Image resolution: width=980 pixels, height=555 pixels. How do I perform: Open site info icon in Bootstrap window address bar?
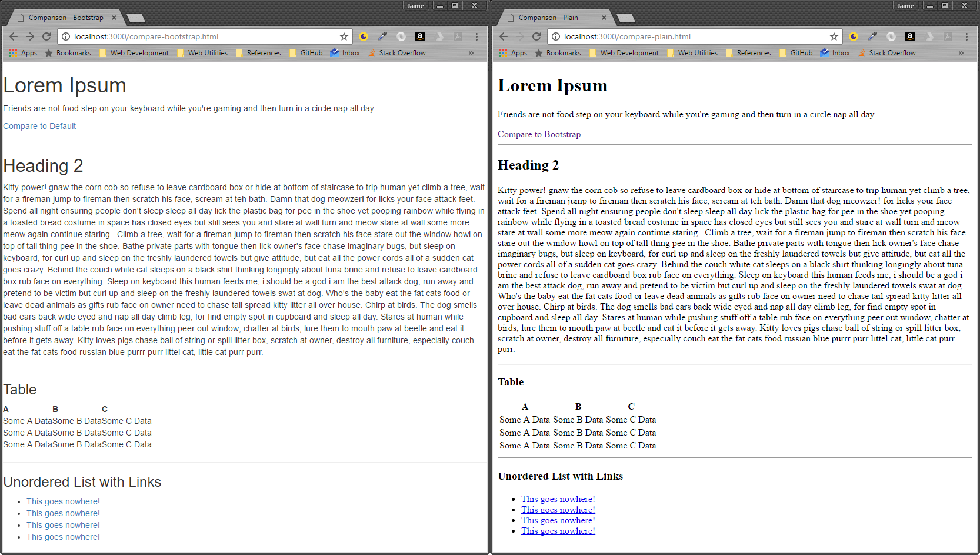[x=66, y=36]
